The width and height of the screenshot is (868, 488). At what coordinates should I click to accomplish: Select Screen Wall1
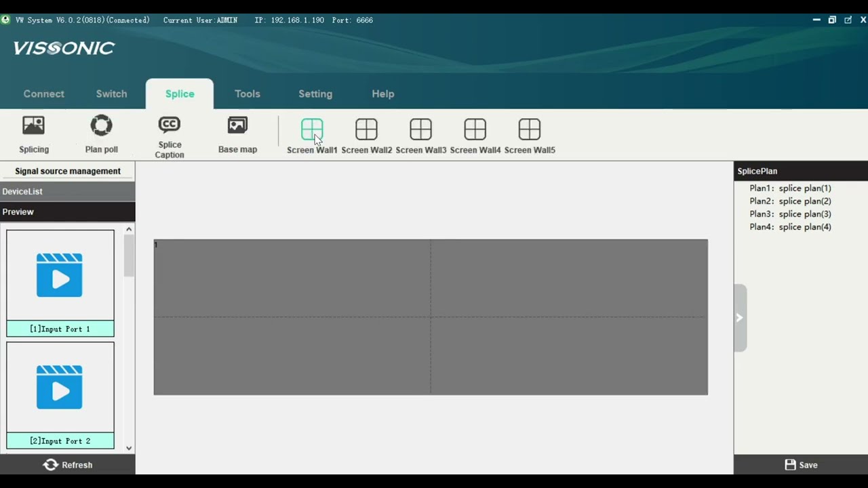pyautogui.click(x=312, y=136)
